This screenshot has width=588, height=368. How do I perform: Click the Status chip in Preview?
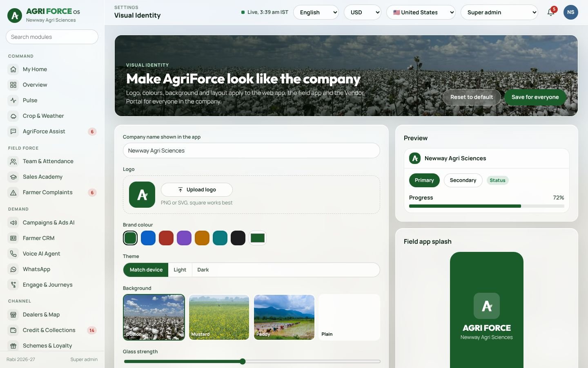(497, 180)
